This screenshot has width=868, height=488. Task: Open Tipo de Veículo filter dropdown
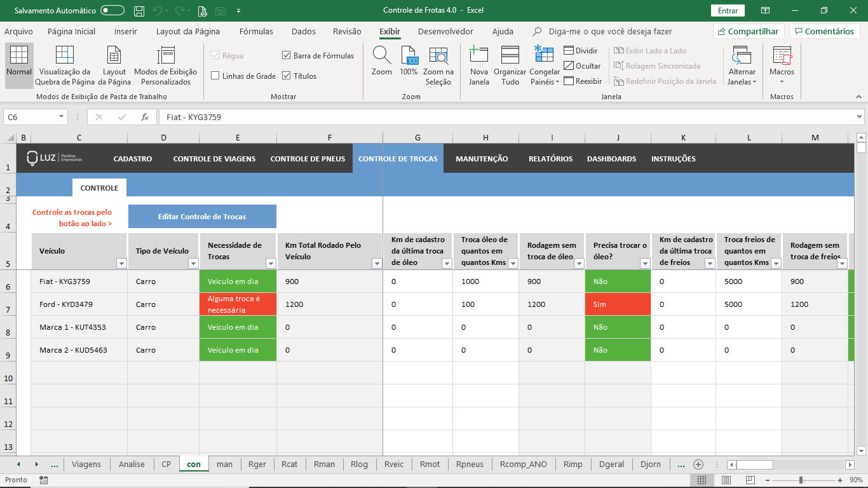coord(193,264)
